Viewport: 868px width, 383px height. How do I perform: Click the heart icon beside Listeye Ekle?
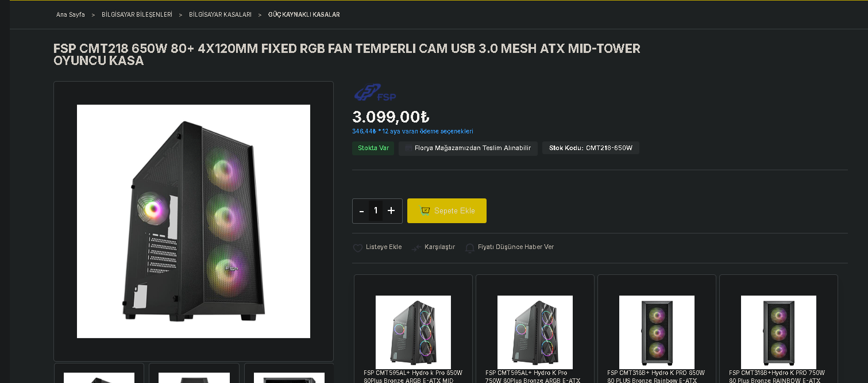(x=357, y=248)
